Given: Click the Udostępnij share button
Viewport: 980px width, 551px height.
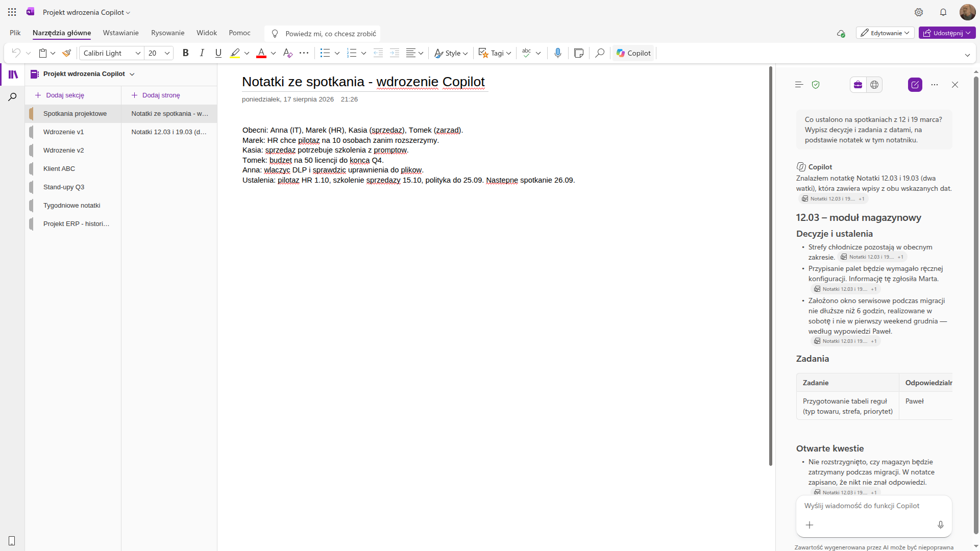Looking at the screenshot, I should (947, 33).
